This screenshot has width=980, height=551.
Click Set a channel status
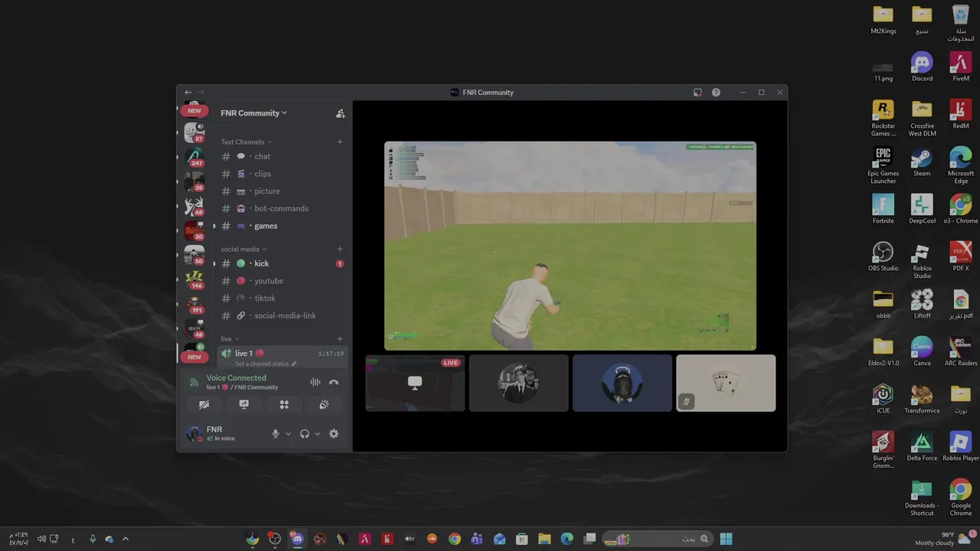coord(266,364)
